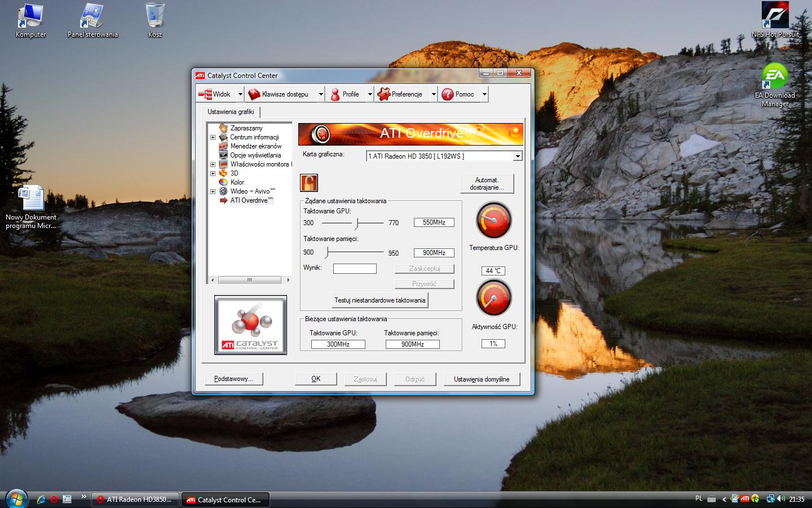812x508 pixels.
Task: Switch to the Ustawienia grafiki tab
Action: tap(231, 112)
